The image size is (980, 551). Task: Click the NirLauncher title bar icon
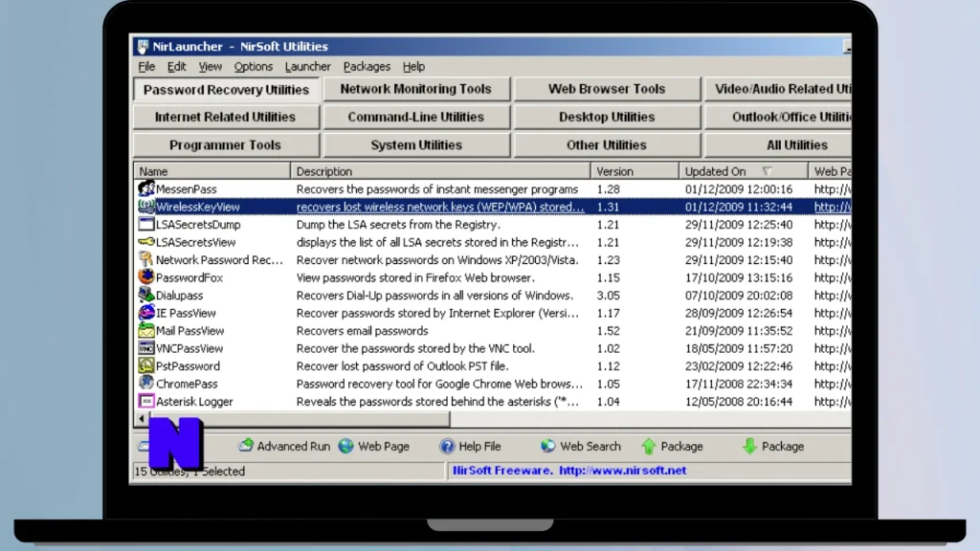tap(143, 46)
